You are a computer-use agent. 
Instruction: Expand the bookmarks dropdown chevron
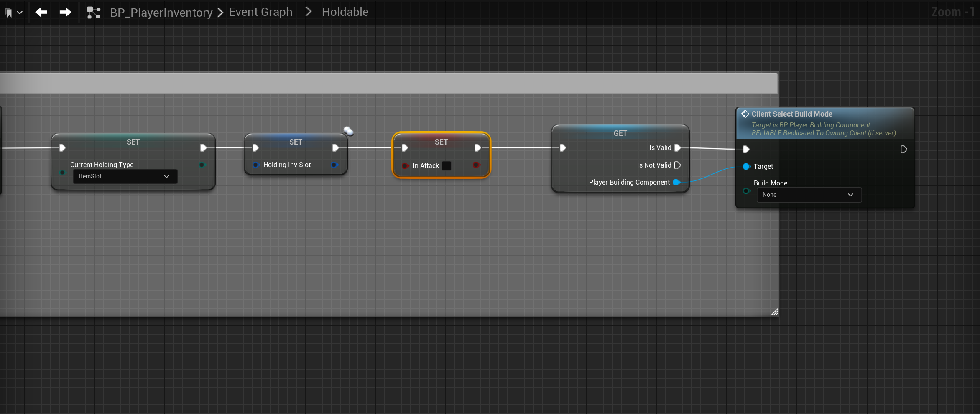20,13
